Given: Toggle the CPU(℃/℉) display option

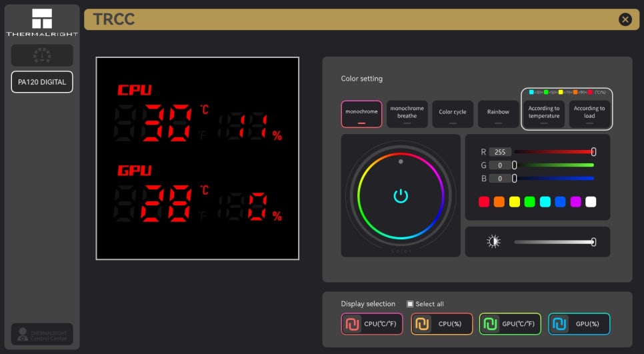Looking at the screenshot, I should pos(372,324).
